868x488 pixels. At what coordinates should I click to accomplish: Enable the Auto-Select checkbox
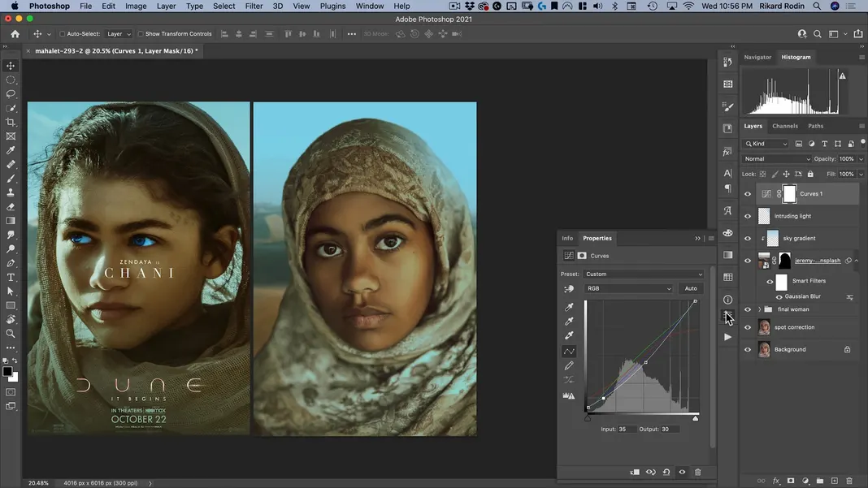tap(63, 34)
